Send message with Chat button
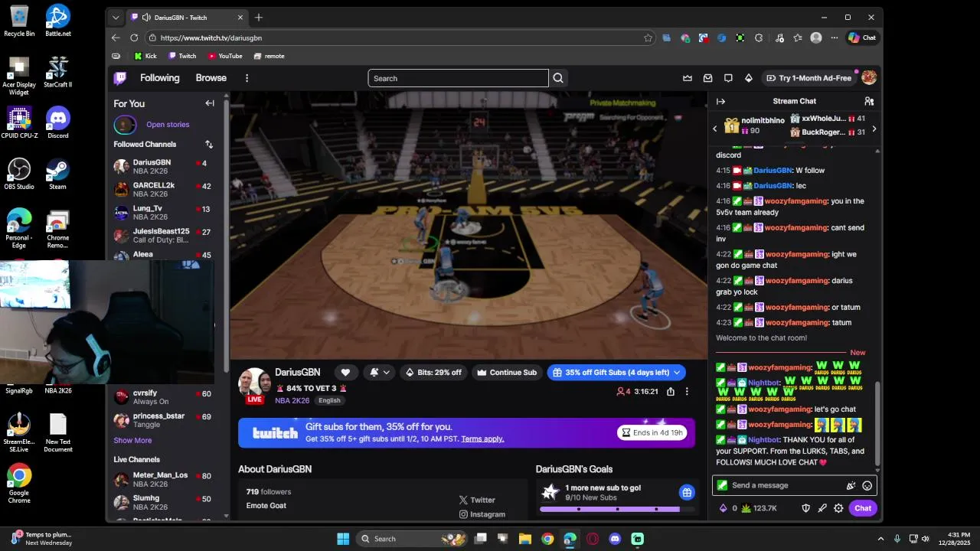Screen dimensions: 980x551 863,508
